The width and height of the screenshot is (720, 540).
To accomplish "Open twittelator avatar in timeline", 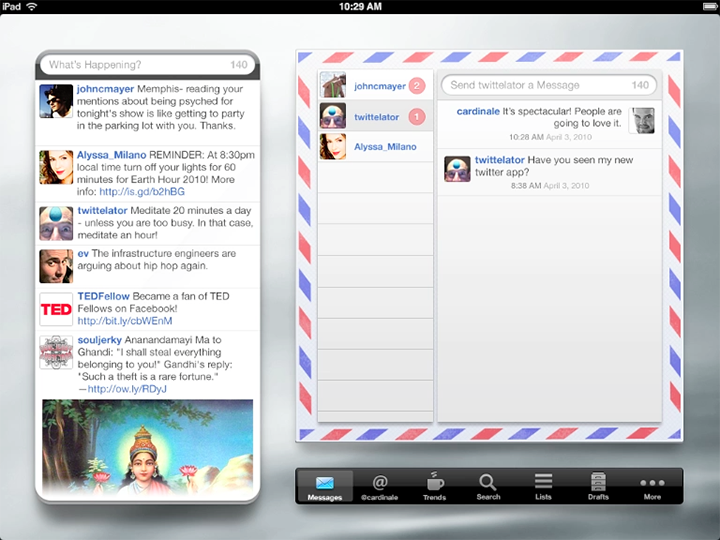I will coord(56,224).
